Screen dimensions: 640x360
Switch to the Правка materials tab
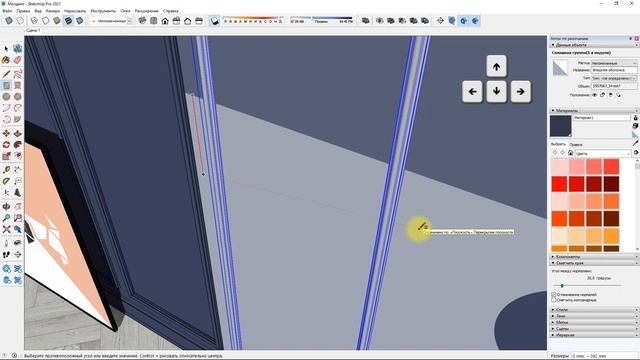coord(576,144)
